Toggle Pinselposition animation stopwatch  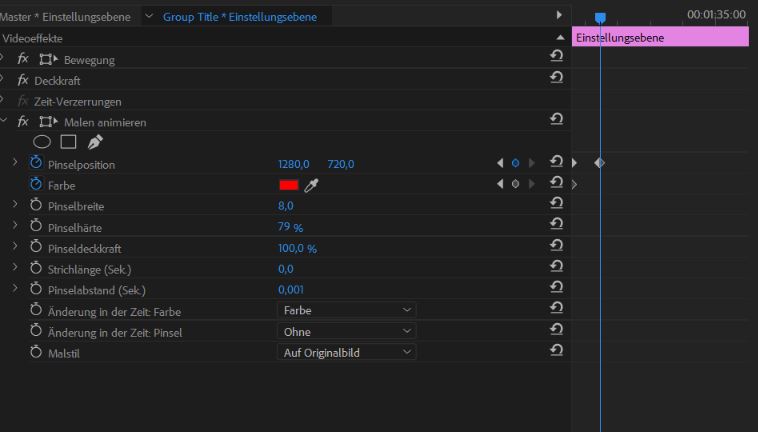[36, 163]
